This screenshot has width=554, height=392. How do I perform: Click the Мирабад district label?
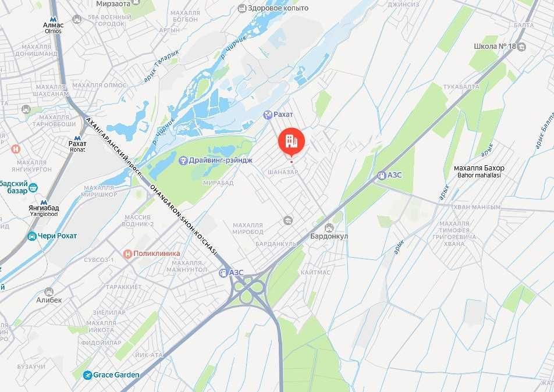(x=218, y=183)
